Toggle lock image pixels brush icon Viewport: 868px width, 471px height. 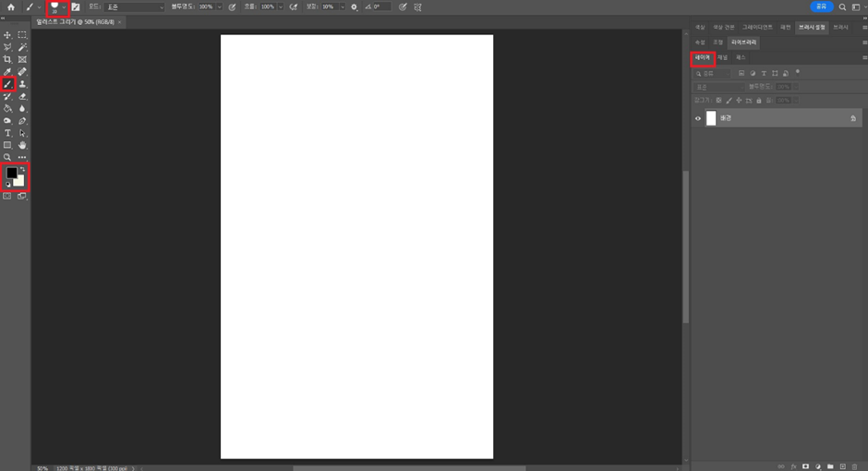(729, 100)
